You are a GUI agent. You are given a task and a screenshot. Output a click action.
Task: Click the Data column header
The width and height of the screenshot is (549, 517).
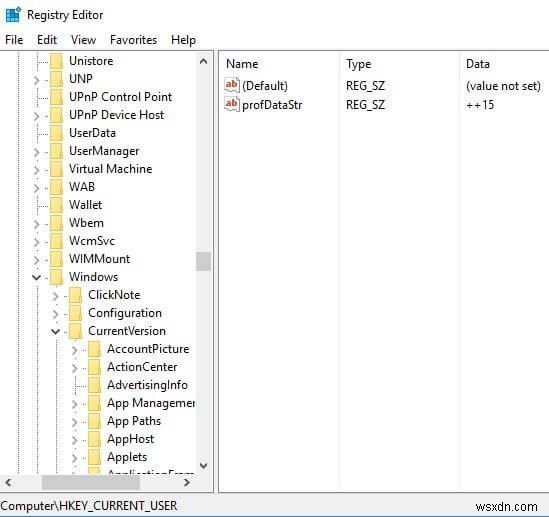[x=478, y=64]
